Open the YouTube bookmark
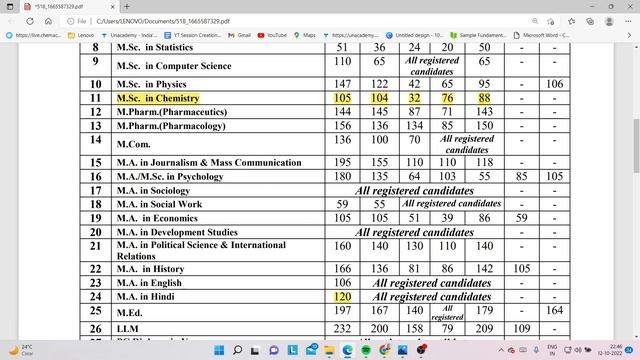The width and height of the screenshot is (640, 360). coord(272,36)
